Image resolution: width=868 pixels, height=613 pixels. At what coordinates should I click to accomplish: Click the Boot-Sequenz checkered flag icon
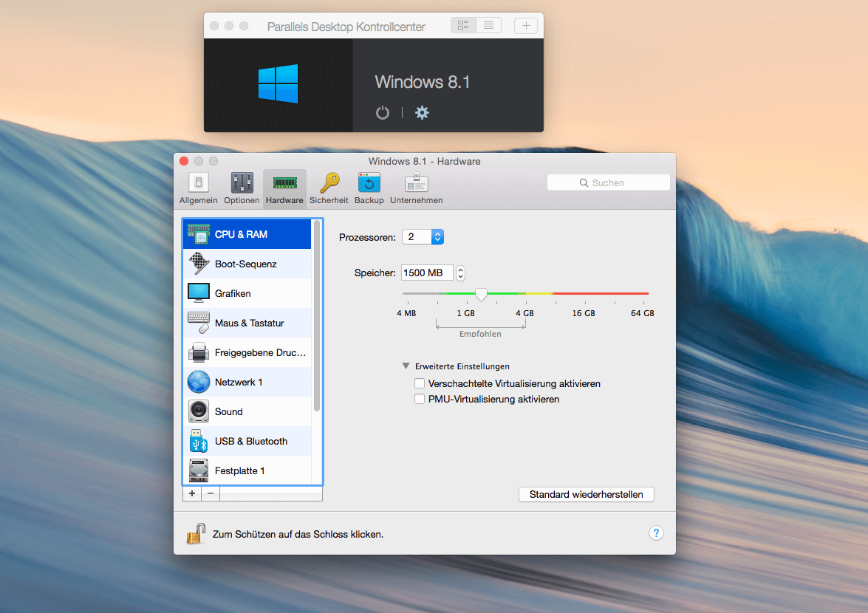point(198,264)
